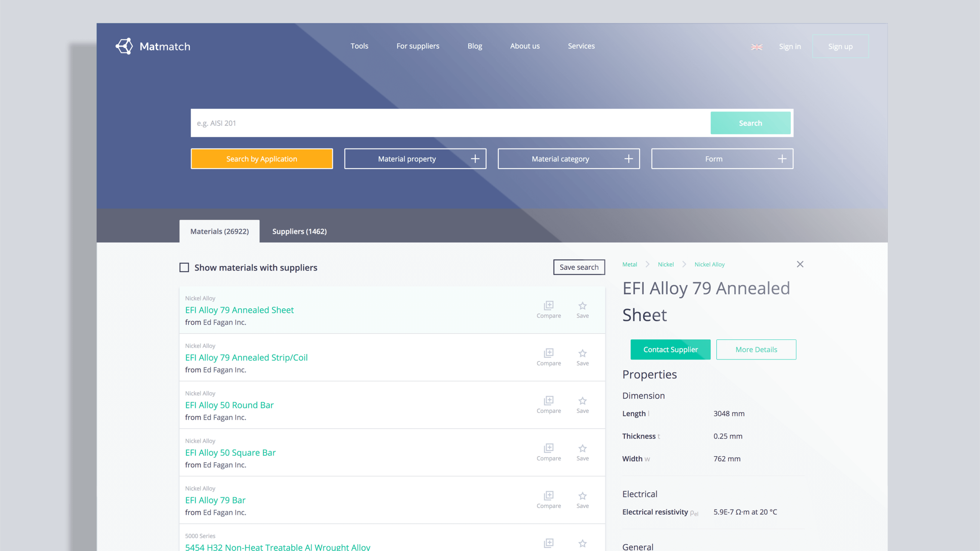The width and height of the screenshot is (980, 551).
Task: Click the Sign up button
Action: [x=840, y=46]
